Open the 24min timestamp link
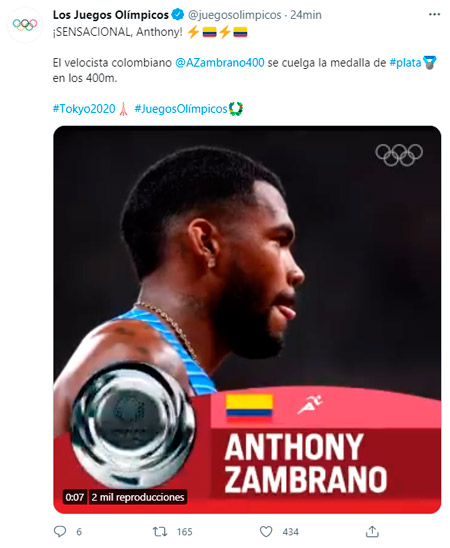450x548 pixels. pos(306,15)
